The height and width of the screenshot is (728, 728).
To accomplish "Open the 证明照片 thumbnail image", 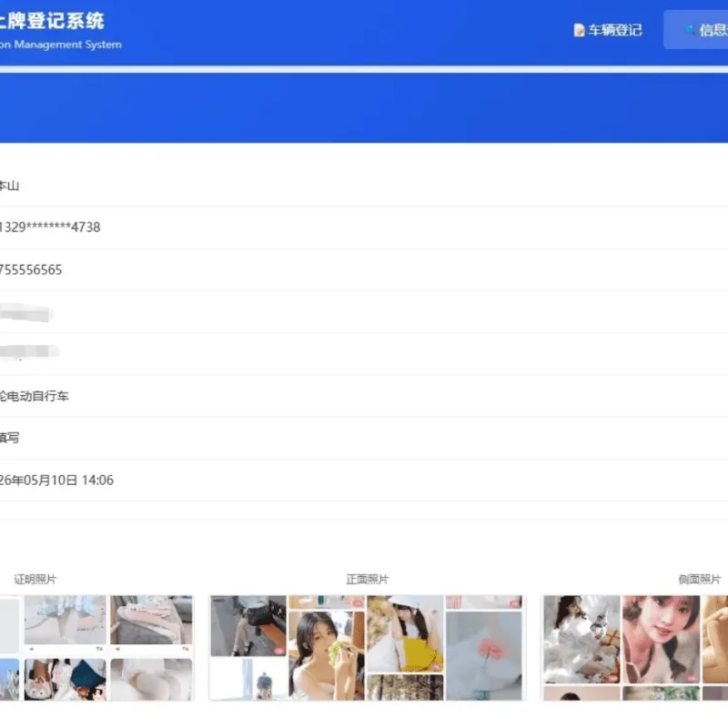I will pyautogui.click(x=96, y=648).
